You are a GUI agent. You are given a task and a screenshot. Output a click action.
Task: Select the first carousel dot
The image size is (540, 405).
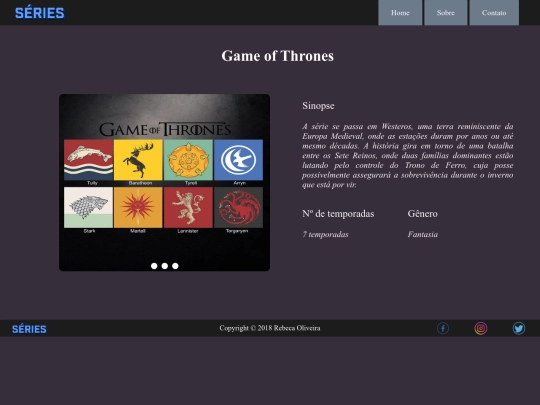coord(154,266)
